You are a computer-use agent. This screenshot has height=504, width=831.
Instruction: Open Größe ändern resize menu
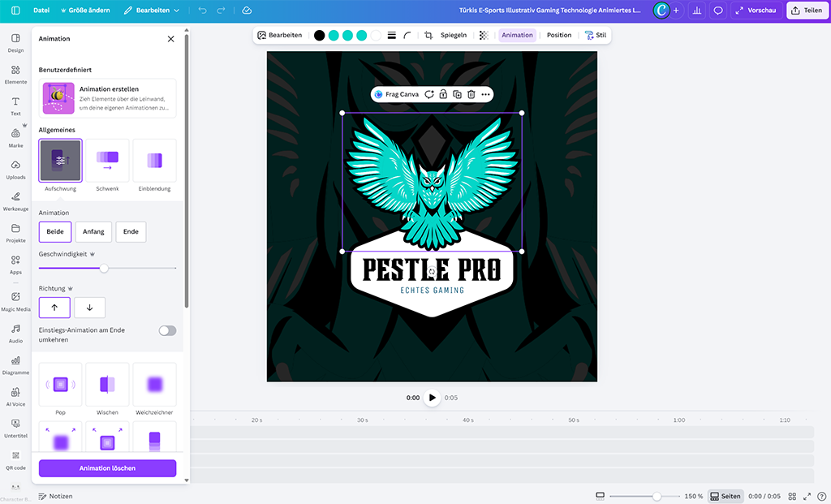85,10
